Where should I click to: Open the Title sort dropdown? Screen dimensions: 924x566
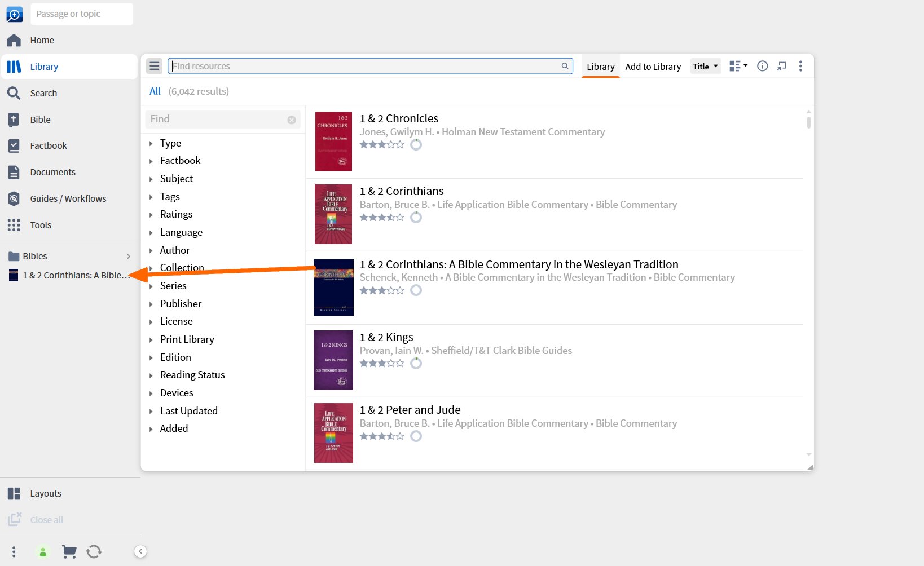click(x=706, y=66)
